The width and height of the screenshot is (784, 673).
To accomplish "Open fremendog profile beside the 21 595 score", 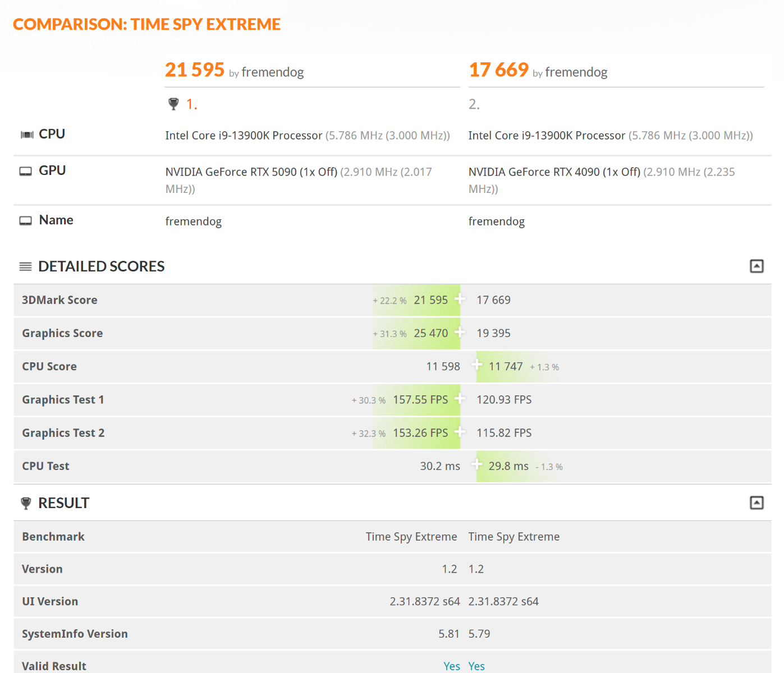I will [x=273, y=72].
